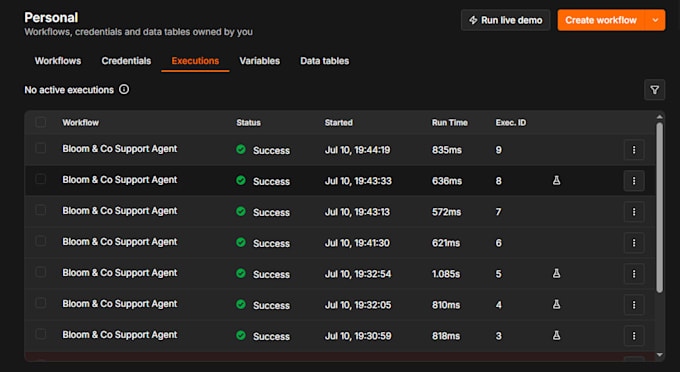Toggle the select-all checkbox in table header
Viewport: 680px width, 372px height.
coord(41,122)
